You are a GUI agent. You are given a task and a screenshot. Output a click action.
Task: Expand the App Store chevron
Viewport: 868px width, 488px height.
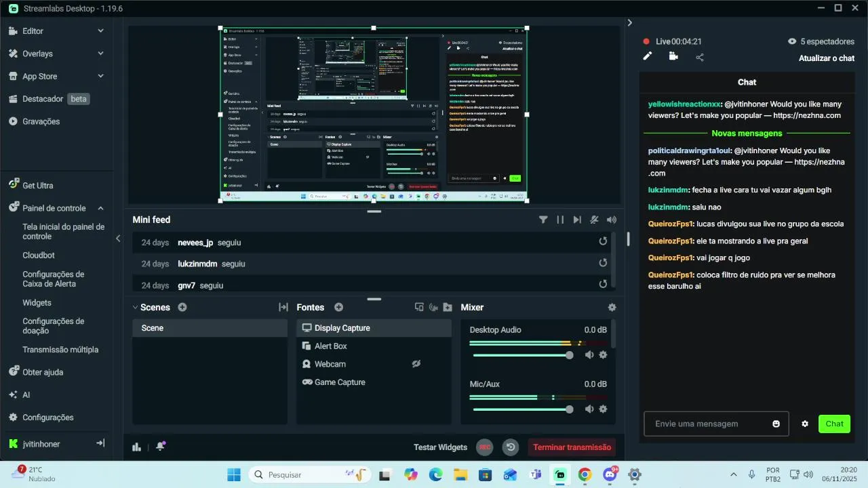(100, 76)
